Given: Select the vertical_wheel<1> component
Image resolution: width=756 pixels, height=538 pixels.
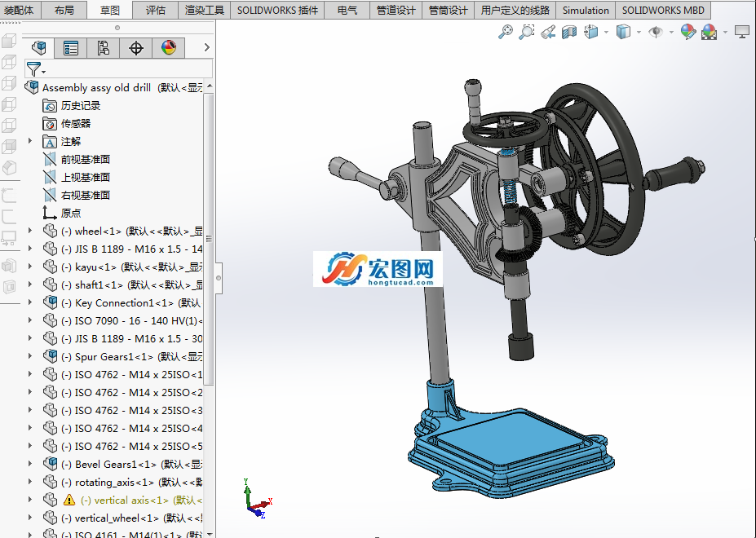Looking at the screenshot, I should coord(122,518).
